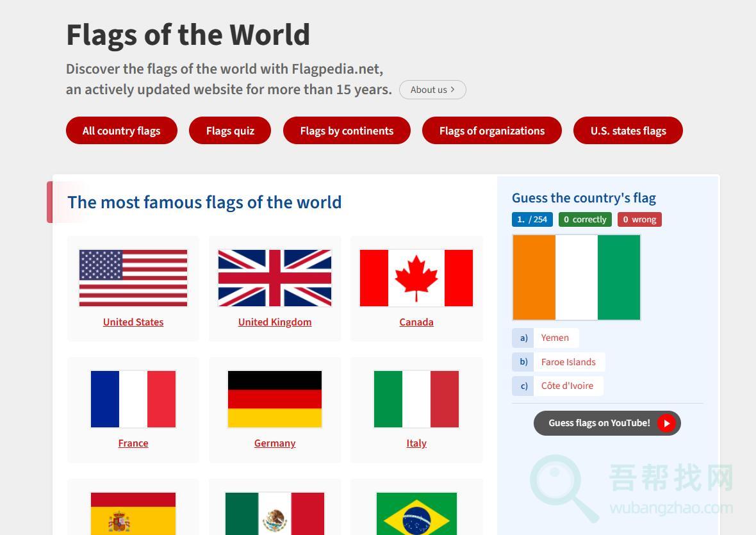Click the quiz flag with orange-white-green stripes

577,277
